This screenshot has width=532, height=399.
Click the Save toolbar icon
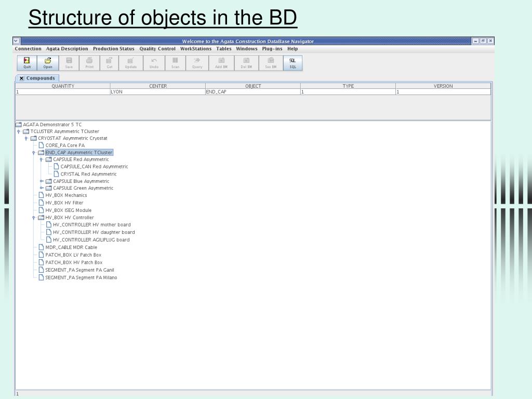[x=69, y=63]
